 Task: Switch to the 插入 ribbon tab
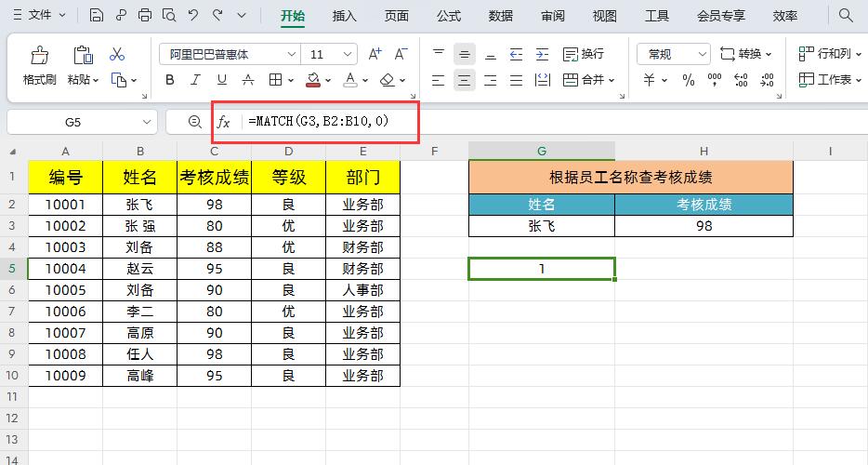(345, 16)
